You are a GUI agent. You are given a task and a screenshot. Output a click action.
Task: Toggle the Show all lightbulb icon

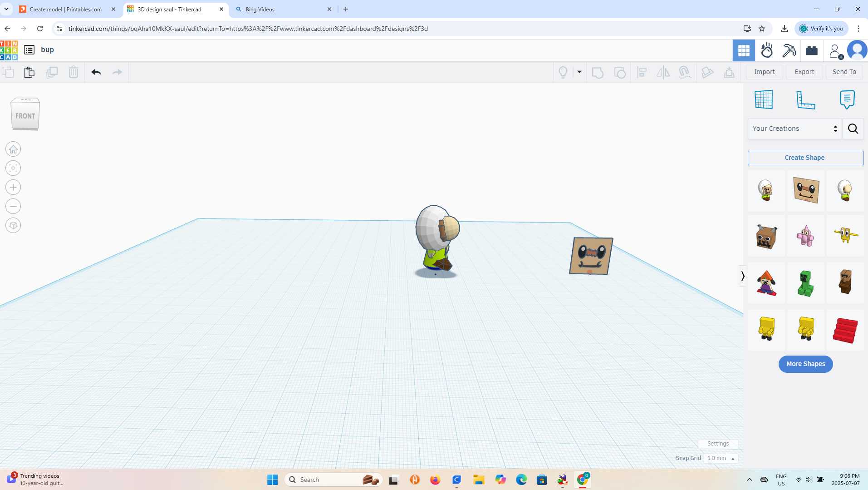(x=563, y=72)
